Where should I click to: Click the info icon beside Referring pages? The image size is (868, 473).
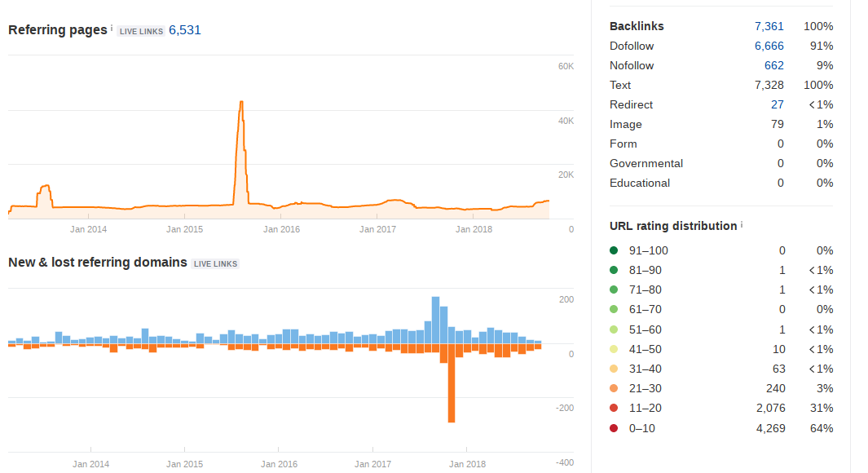click(112, 27)
